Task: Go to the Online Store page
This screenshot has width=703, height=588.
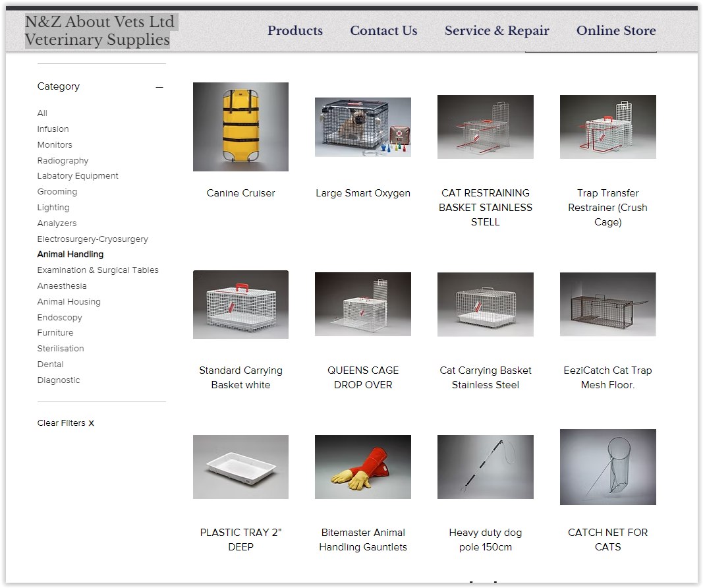Action: click(615, 31)
